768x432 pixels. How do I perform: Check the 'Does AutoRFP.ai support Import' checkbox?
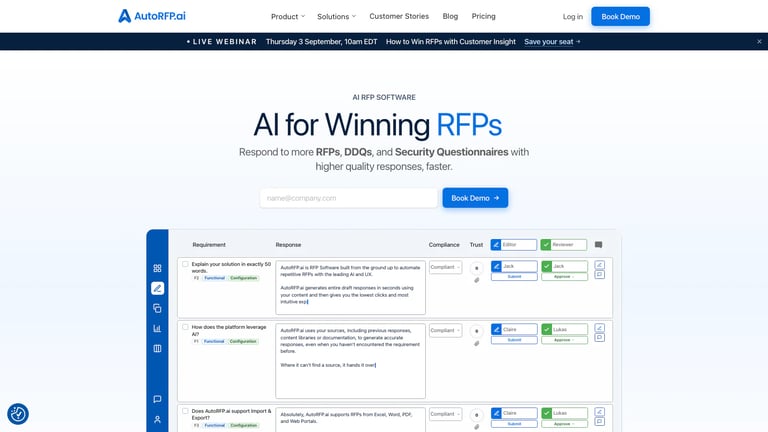click(x=185, y=411)
